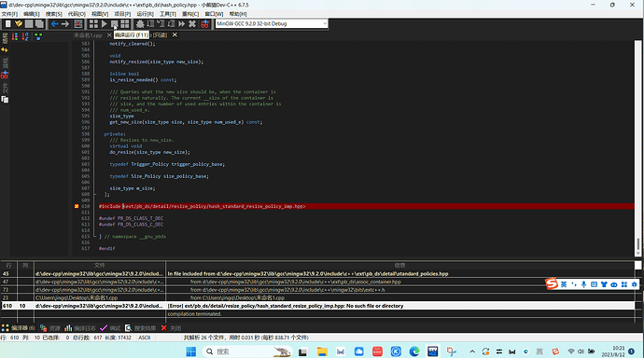
Task: Open a file using the yellow folder icon
Action: pyautogui.click(x=19, y=24)
